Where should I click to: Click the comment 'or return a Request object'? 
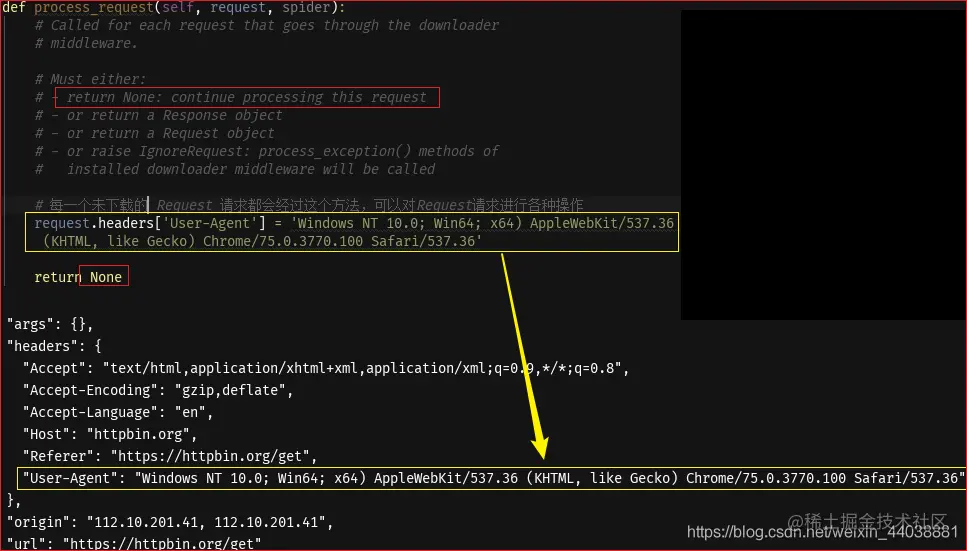[x=170, y=133]
